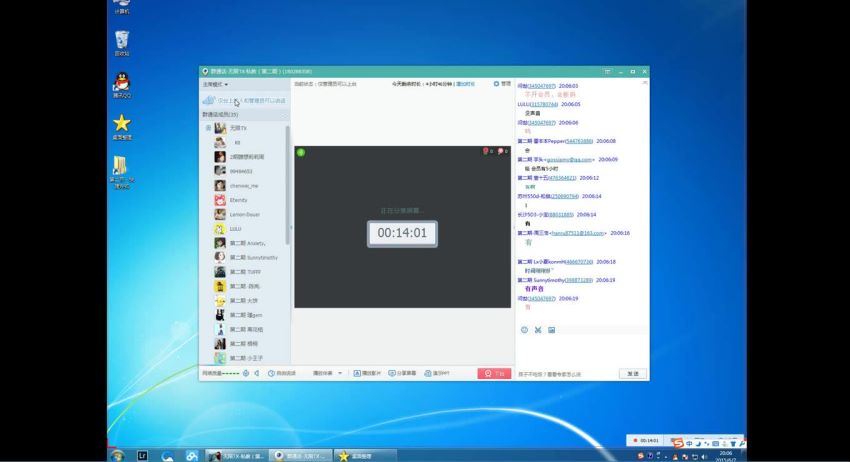Click the 发送 send button in chat
Image resolution: width=850 pixels, height=462 pixels.
pyautogui.click(x=633, y=374)
